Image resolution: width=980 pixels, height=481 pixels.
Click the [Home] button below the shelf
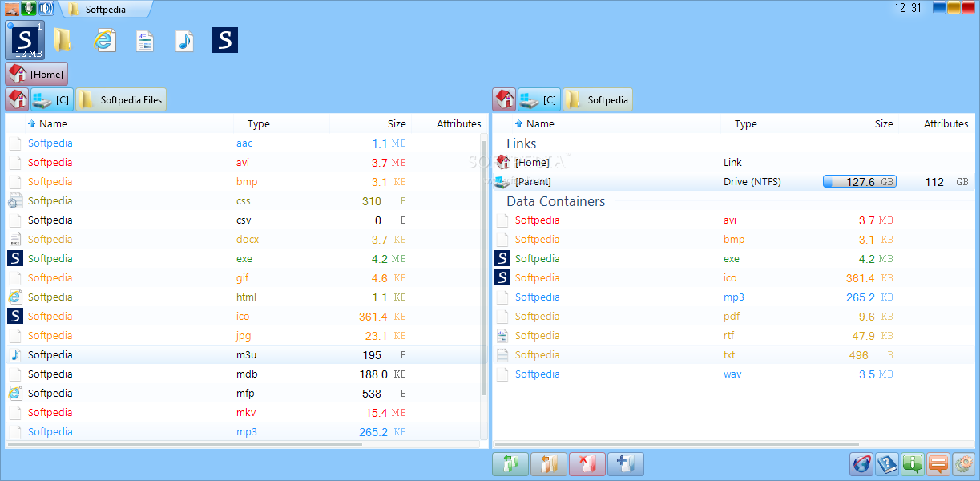coord(37,75)
